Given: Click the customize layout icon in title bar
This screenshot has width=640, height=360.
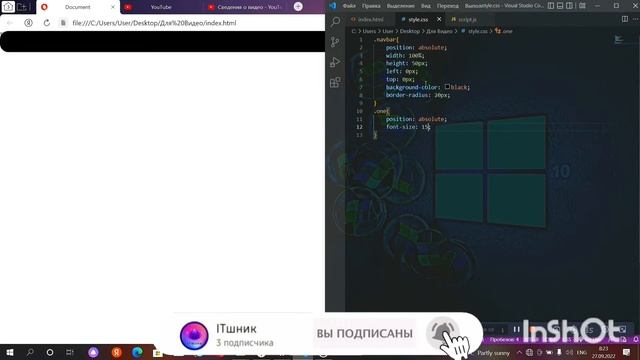Looking at the screenshot, I should pos(582,6).
